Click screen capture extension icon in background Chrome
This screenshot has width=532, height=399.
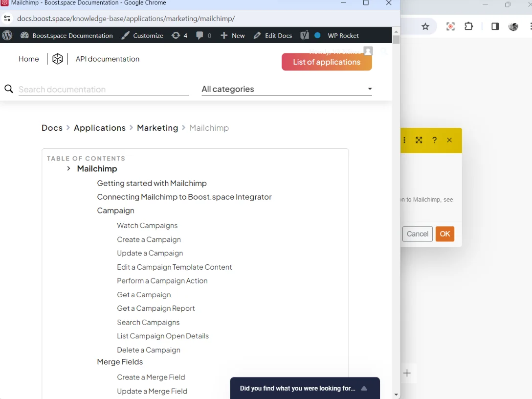(x=450, y=26)
